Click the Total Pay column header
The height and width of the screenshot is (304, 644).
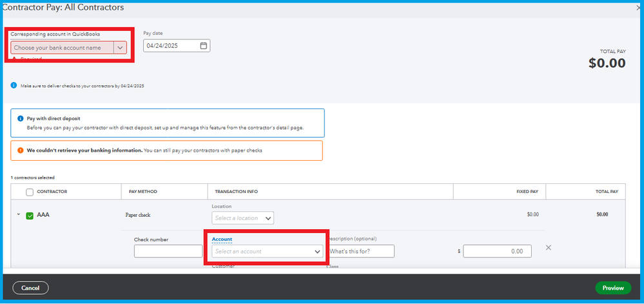click(x=607, y=192)
